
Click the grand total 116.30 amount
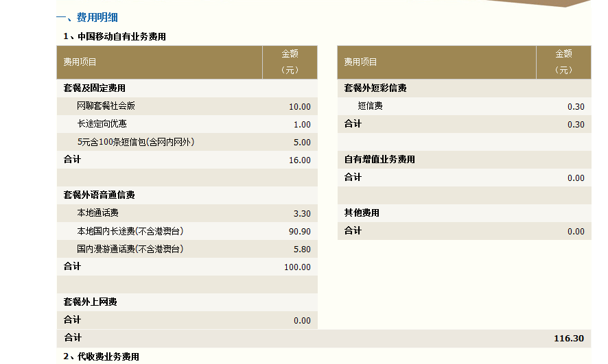point(569,339)
